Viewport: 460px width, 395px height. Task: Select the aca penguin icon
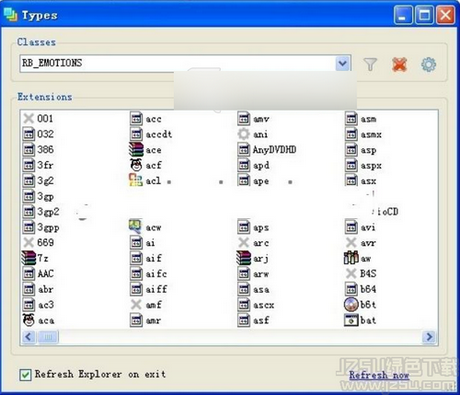point(29,320)
